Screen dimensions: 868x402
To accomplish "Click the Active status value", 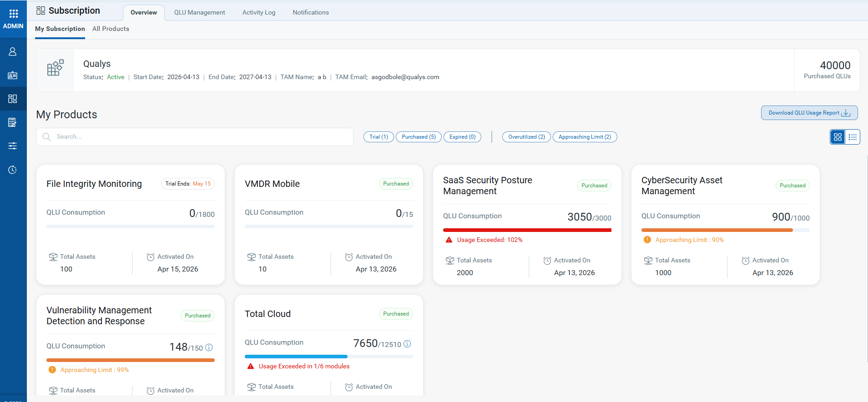I will [x=116, y=77].
